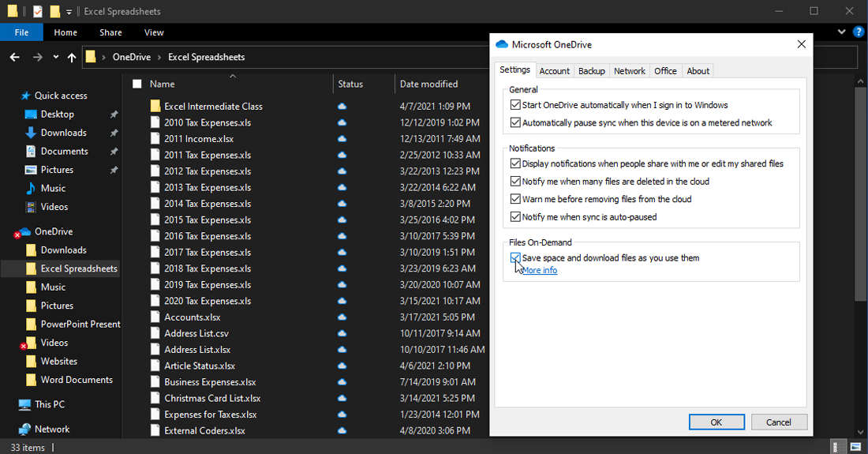Screen dimensions: 868x454
Task: Click Cancel in the OneDrive dialog
Action: [778, 422]
